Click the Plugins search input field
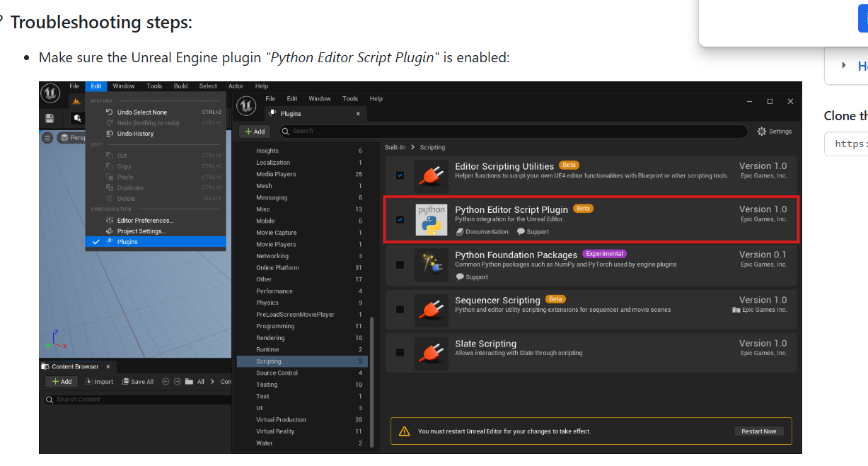The height and width of the screenshot is (466, 868). (x=512, y=131)
